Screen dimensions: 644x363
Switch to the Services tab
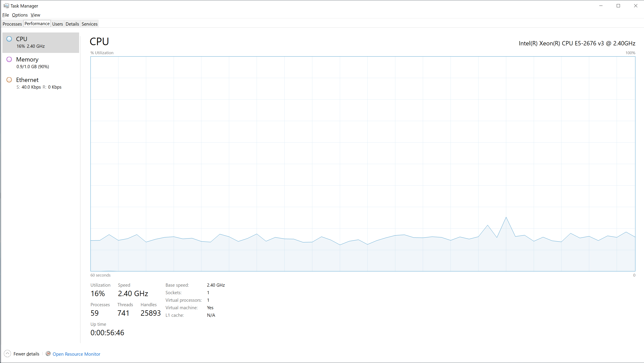click(x=89, y=24)
